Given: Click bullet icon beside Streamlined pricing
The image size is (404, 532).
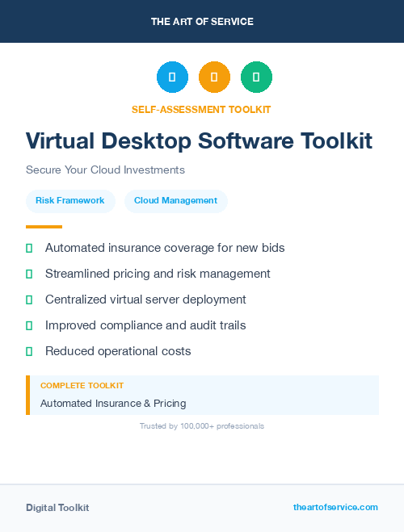Looking at the screenshot, I should click(x=29, y=274).
